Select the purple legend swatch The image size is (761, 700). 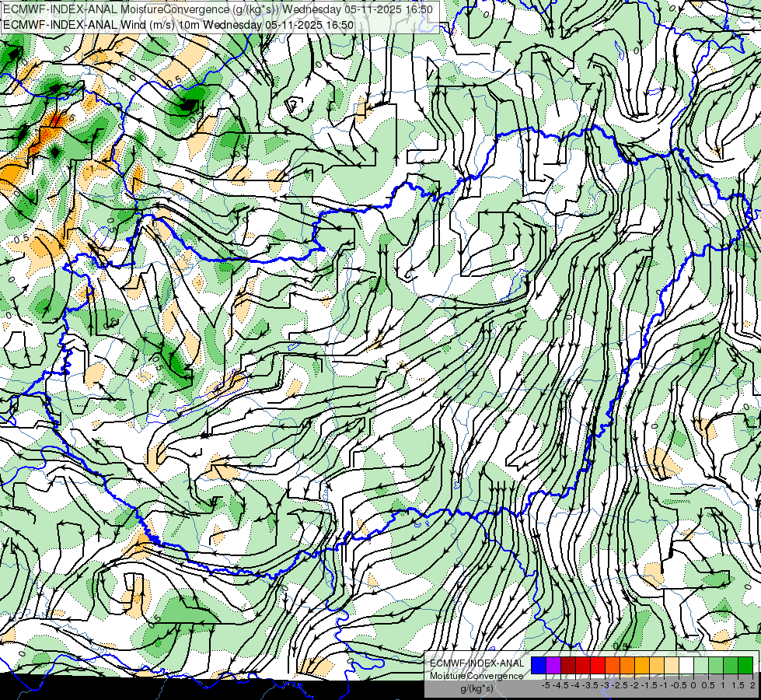point(553,666)
